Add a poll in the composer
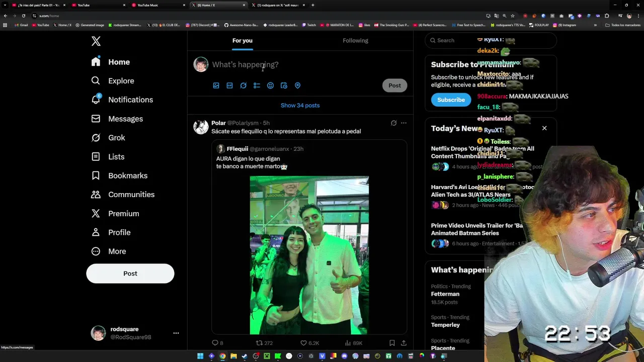 click(x=257, y=85)
